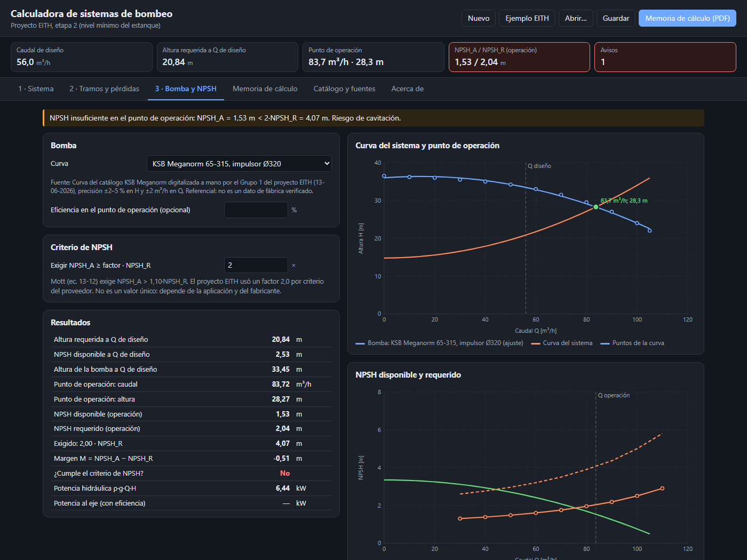Save the project with Guardar
Viewport: 747px width, 560px height.
(616, 18)
